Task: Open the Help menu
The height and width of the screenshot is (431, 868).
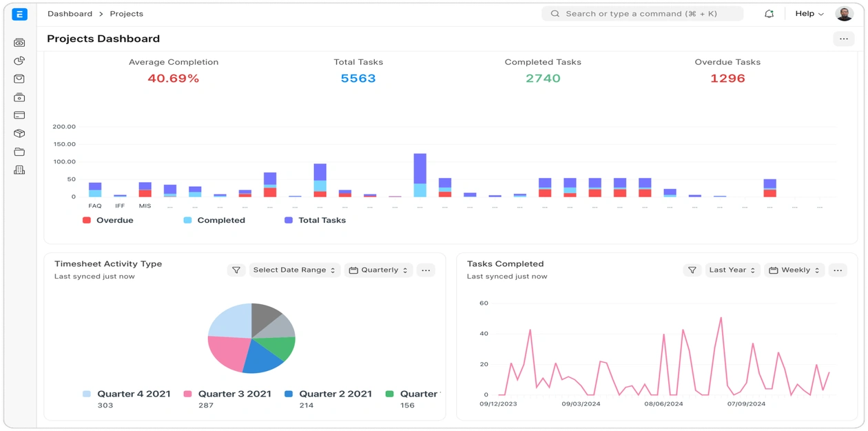Action: 809,14
